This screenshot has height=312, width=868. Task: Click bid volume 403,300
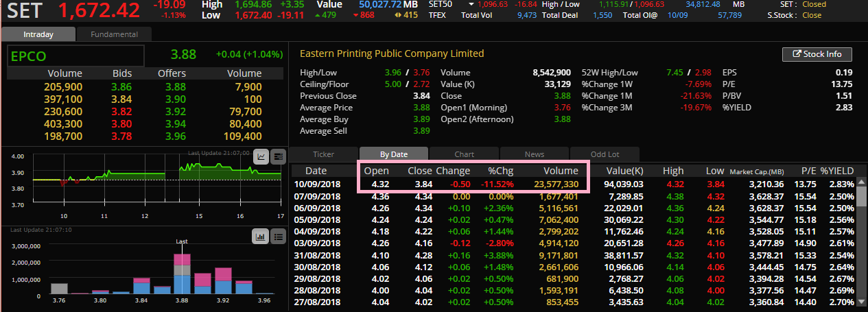coord(62,123)
